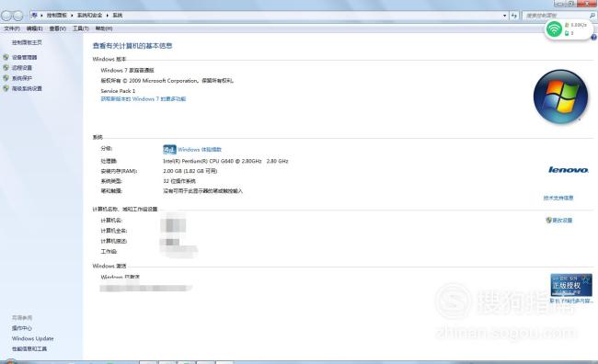Screen dimensions: 598x364
Task: Click the text Windows 7 家庭普通版
Action: [127, 70]
